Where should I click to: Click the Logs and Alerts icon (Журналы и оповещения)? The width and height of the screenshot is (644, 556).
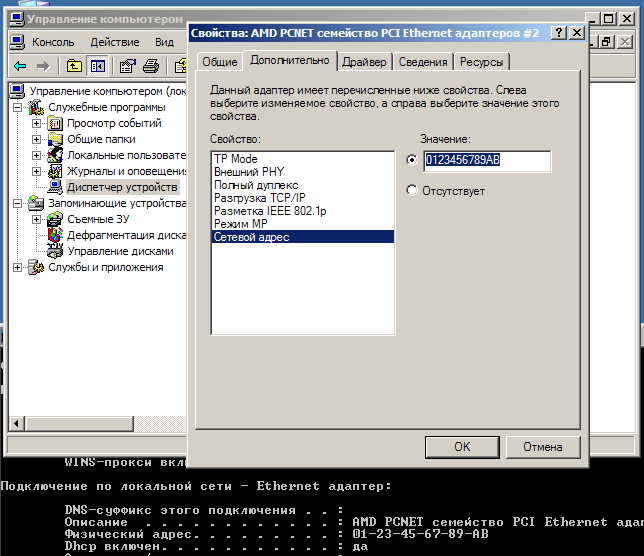click(x=55, y=171)
